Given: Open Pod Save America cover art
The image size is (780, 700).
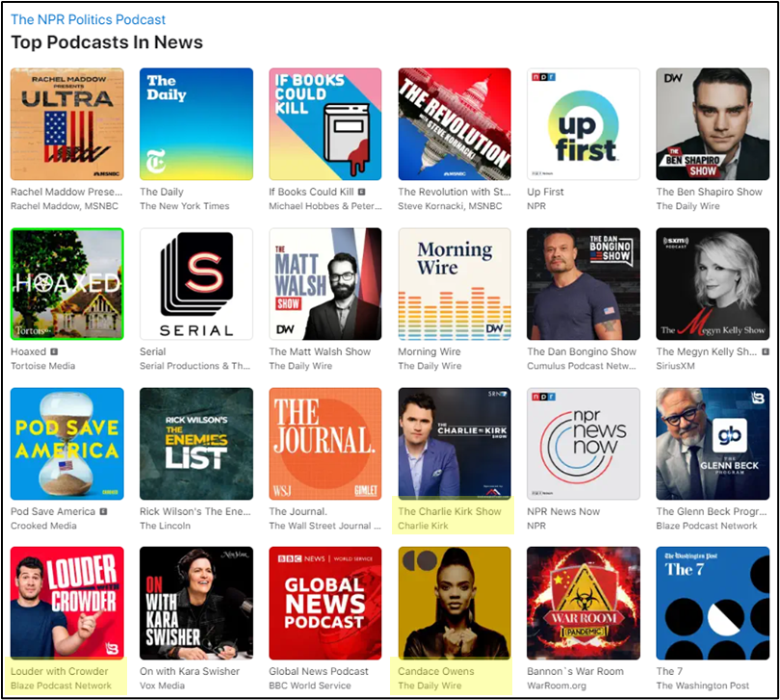Looking at the screenshot, I should coord(67,444).
